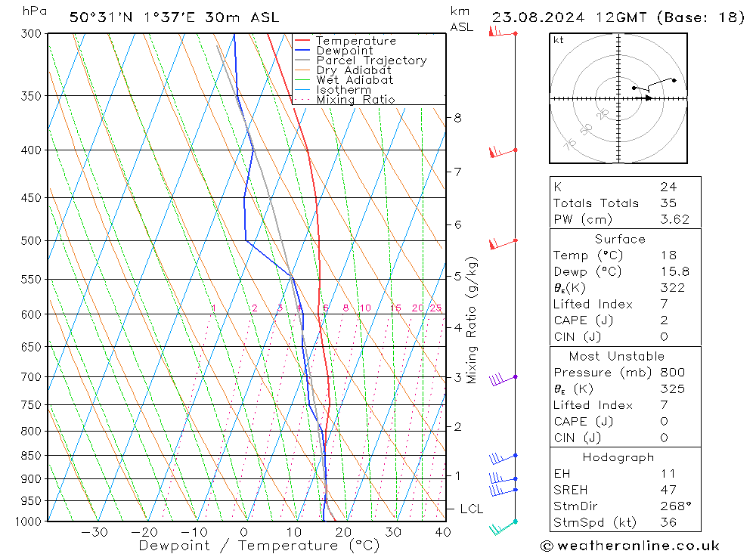Viewport: 756px width, 554px height.
Task: Click the 'Most Unstable' section heading
Action: pyautogui.click(x=617, y=356)
